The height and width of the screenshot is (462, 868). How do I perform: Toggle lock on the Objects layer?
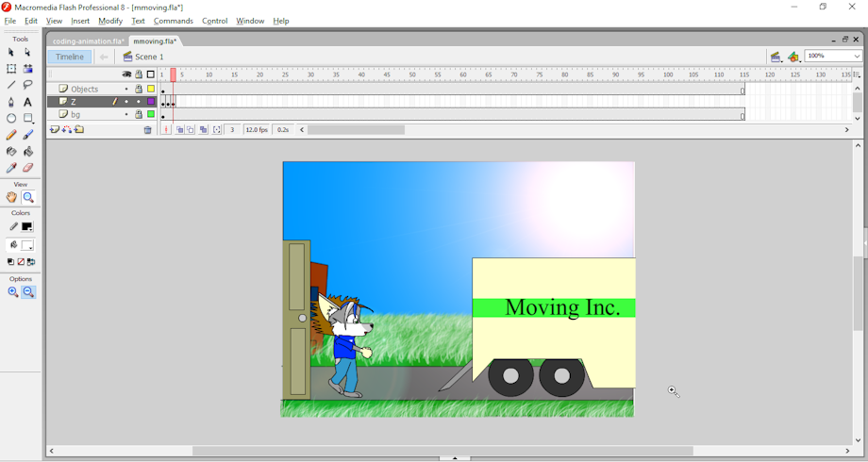click(x=139, y=90)
